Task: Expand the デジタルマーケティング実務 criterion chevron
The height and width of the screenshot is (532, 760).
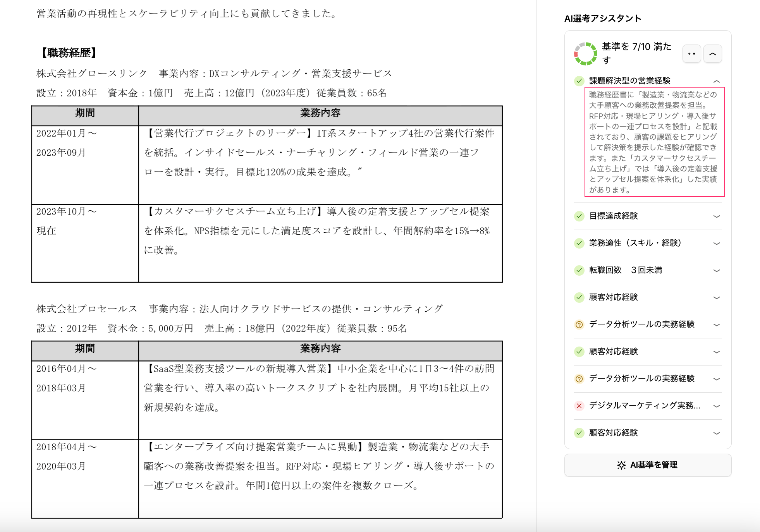Action: click(717, 406)
